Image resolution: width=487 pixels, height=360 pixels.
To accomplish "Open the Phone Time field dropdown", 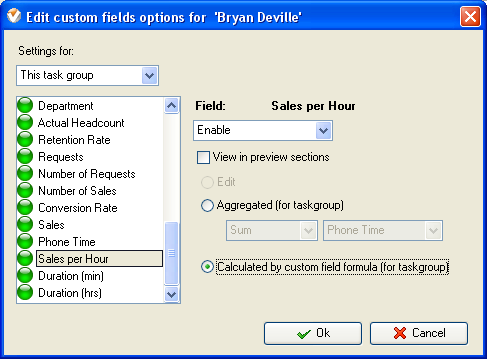I will 383,230.
